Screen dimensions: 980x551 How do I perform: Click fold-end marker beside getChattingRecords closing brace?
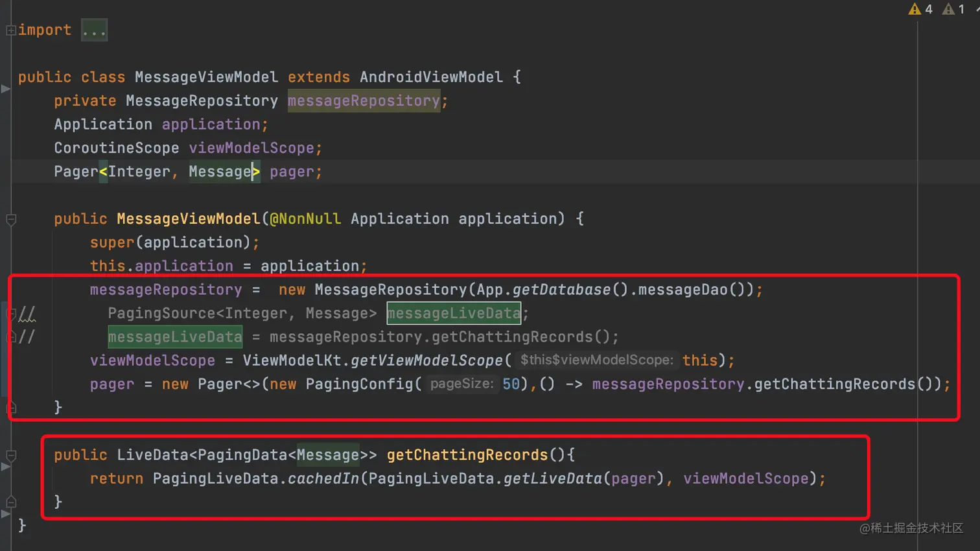(11, 502)
